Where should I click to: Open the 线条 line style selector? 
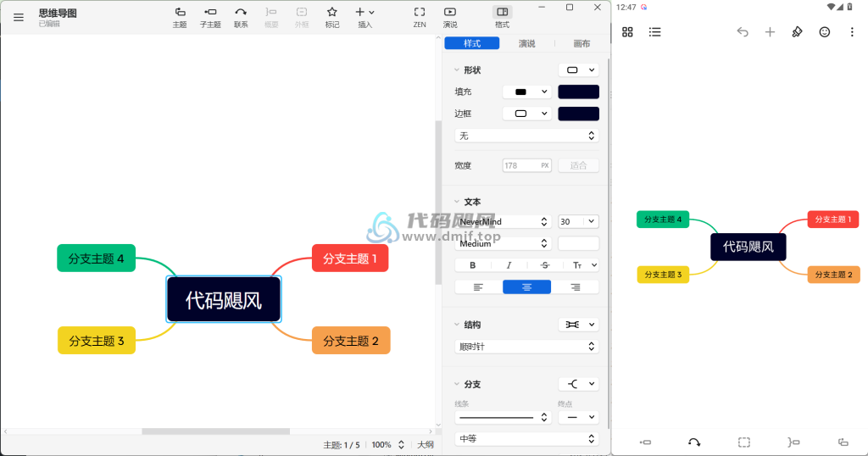(504, 417)
